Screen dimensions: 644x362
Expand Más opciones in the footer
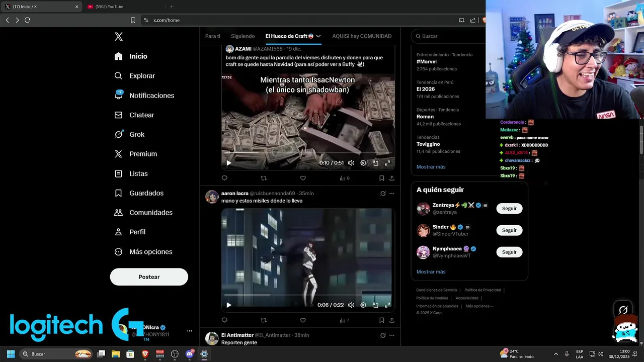tap(479, 306)
